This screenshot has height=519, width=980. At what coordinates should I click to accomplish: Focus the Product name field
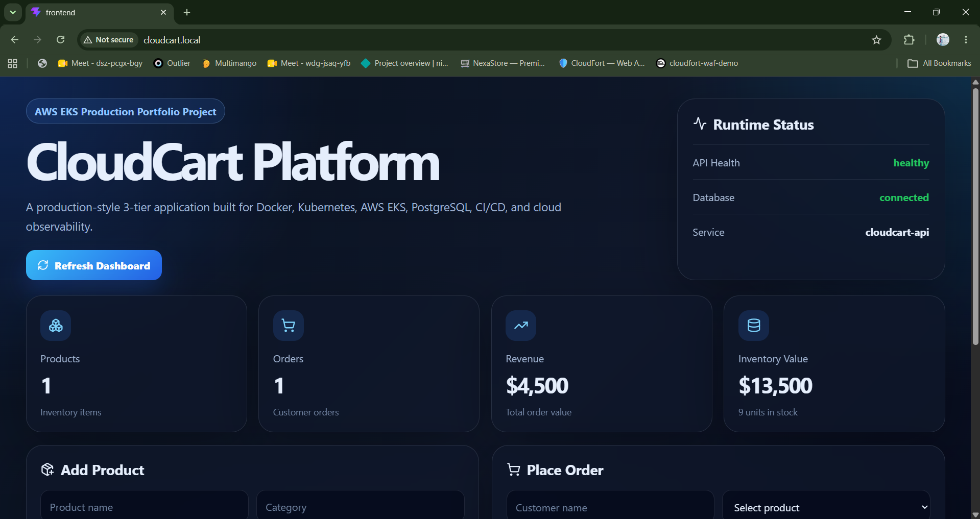tap(145, 507)
